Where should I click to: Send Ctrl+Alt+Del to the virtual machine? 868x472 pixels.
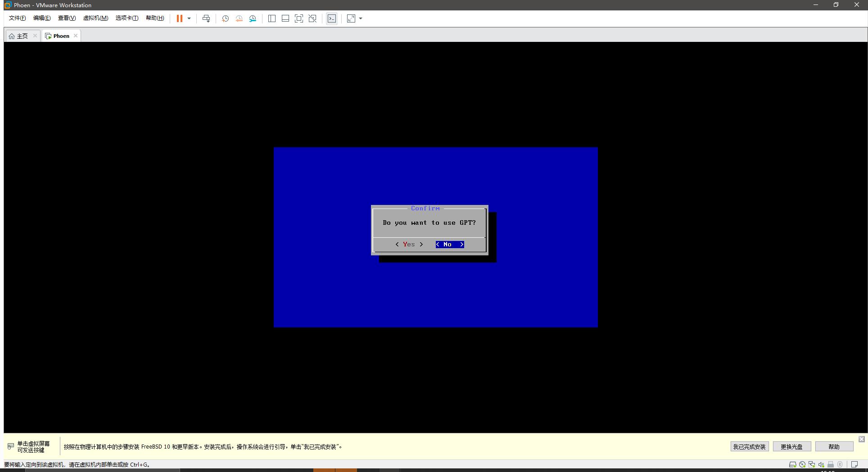click(206, 18)
